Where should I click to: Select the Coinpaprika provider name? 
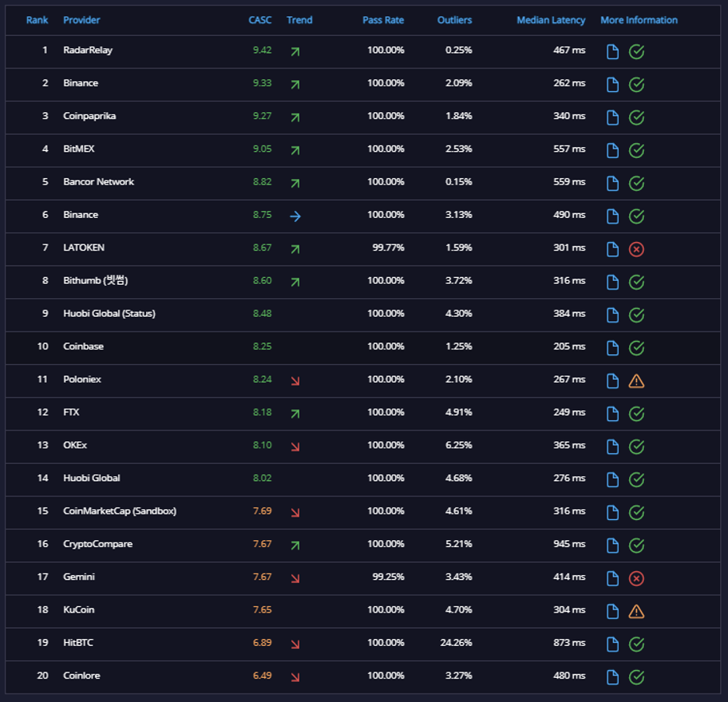[89, 116]
